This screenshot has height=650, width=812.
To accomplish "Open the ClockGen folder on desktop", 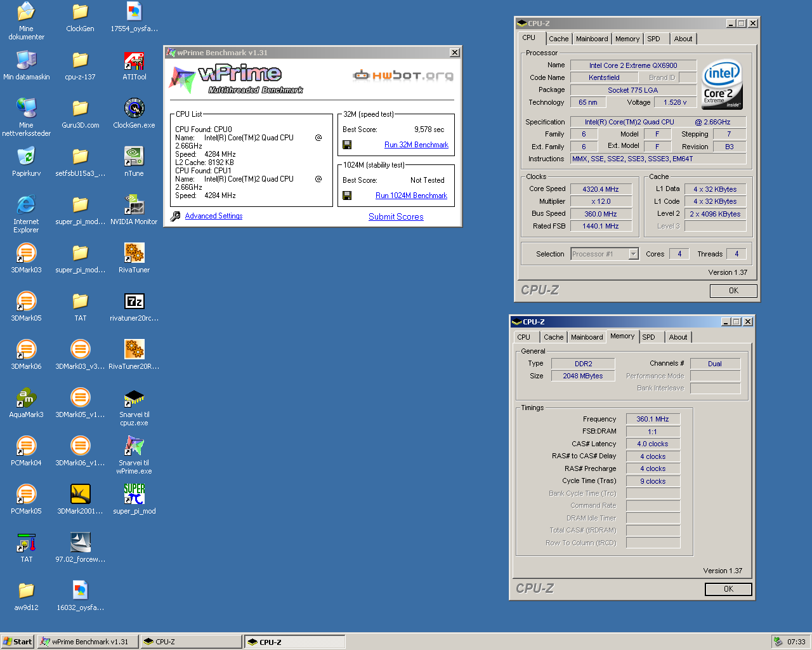I will pos(80,18).
